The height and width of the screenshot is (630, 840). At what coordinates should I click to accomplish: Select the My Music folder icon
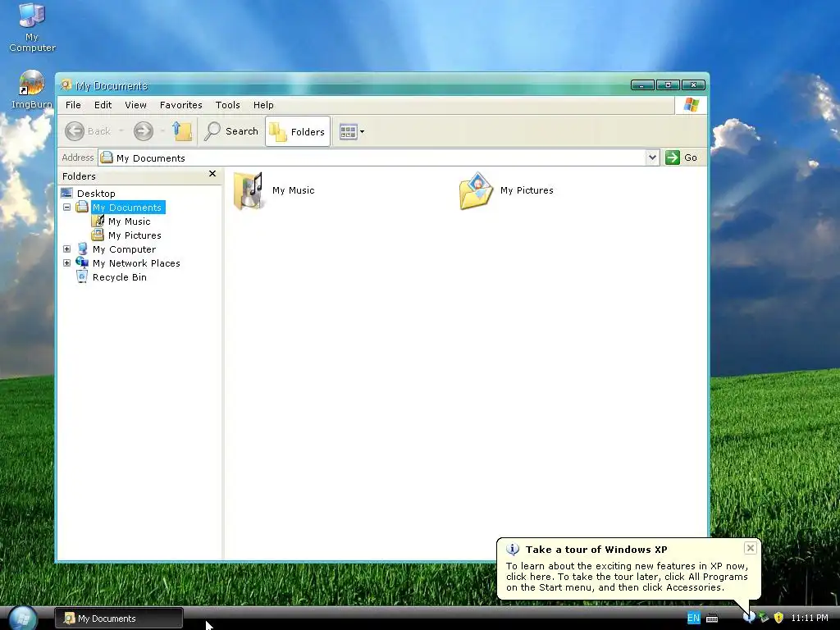[248, 190]
